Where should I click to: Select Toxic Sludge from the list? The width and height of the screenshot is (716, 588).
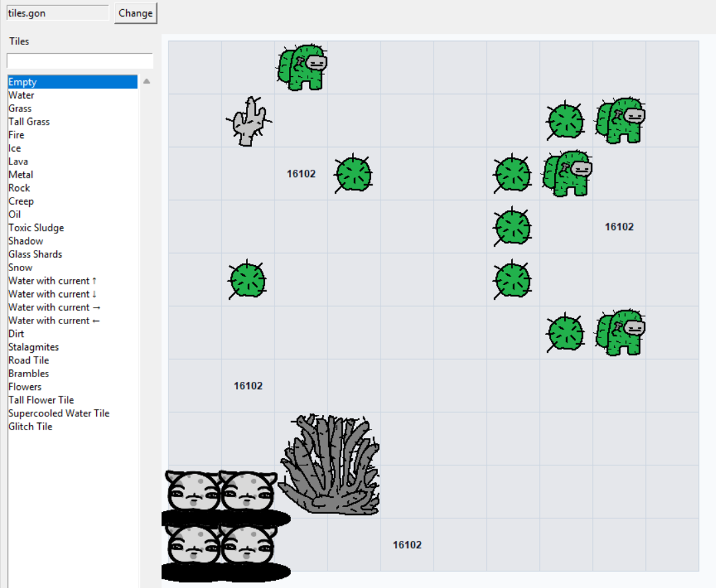72,227
